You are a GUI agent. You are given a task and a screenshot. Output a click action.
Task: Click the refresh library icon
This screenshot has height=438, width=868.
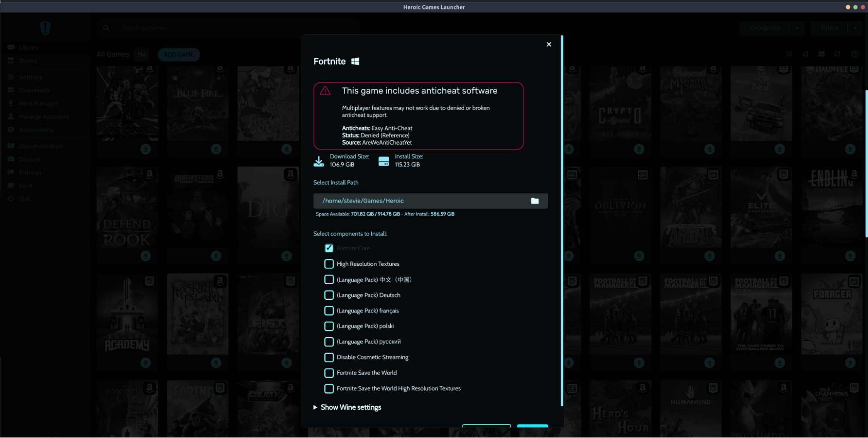(837, 54)
